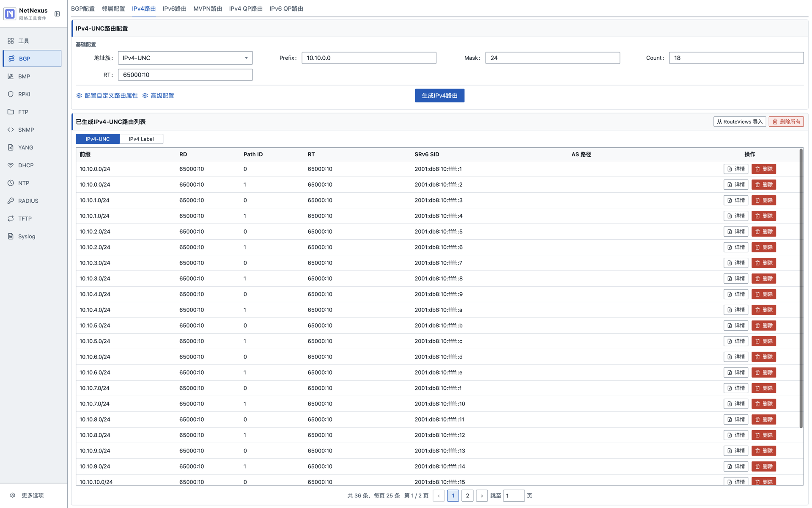Select BGP in the sidebar
The image size is (812, 508).
click(x=32, y=58)
